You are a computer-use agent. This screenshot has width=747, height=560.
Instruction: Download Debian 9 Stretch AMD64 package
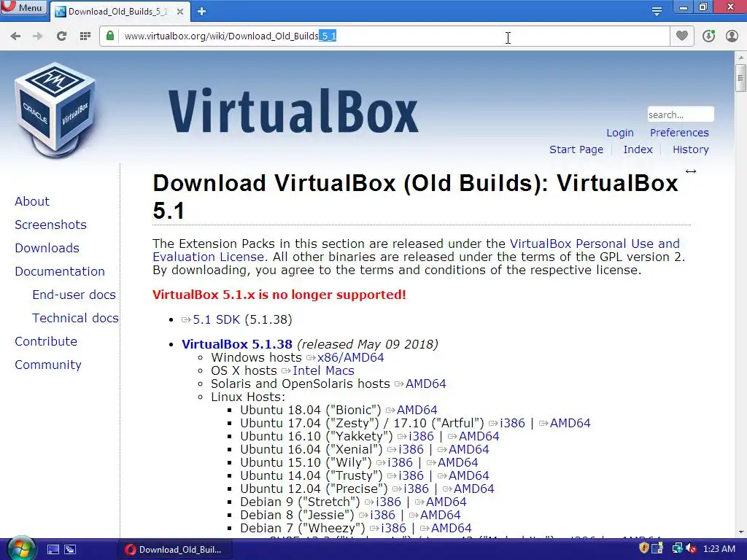coord(446,502)
